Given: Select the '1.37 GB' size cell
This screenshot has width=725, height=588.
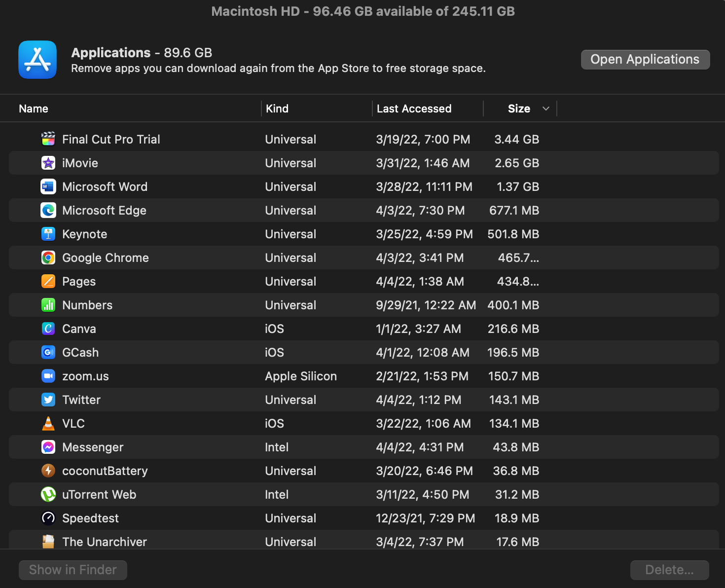Looking at the screenshot, I should coord(518,187).
